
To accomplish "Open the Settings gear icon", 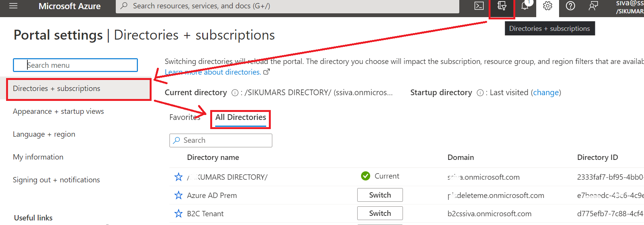I will point(548,6).
